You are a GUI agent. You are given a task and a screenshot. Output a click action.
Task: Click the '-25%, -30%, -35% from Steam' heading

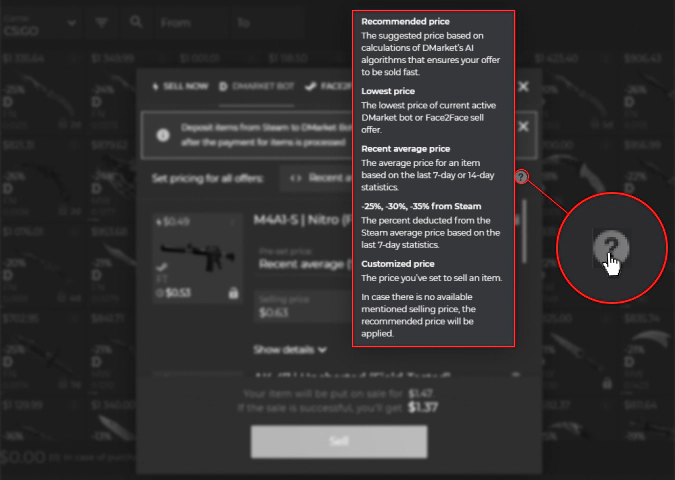click(x=421, y=206)
